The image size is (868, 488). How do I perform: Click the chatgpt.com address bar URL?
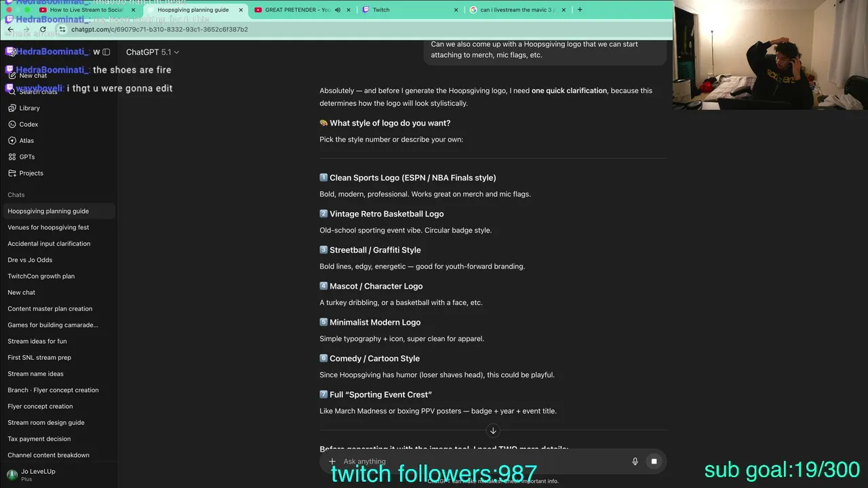159,29
